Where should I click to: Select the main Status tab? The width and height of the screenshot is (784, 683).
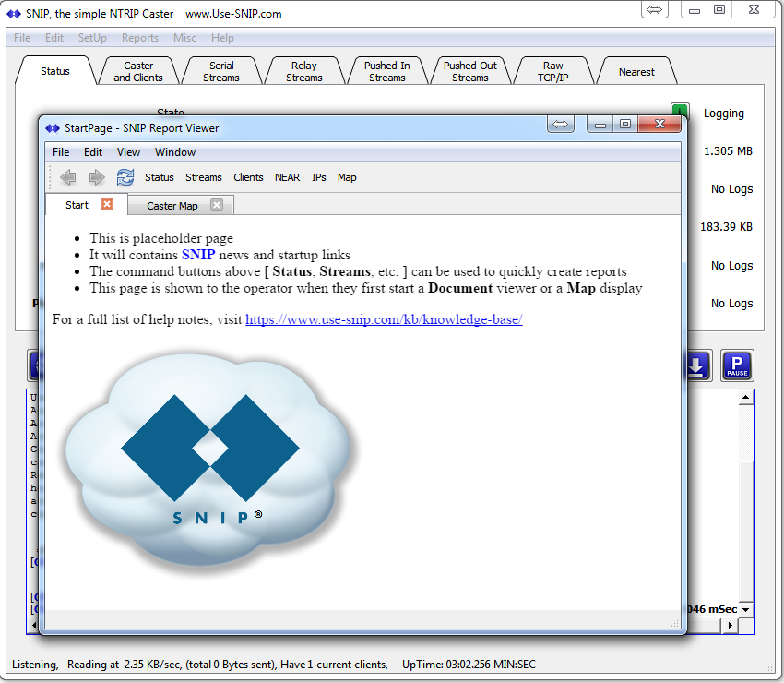55,71
